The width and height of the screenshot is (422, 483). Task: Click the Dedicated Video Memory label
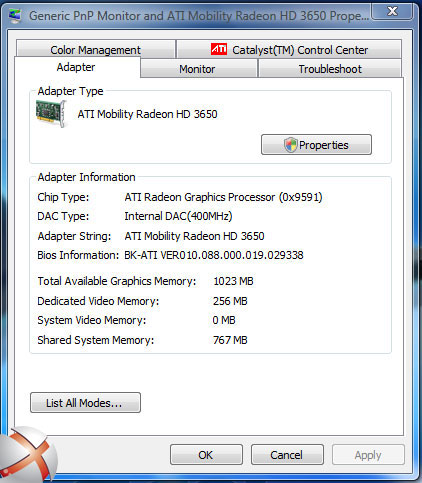point(98,301)
